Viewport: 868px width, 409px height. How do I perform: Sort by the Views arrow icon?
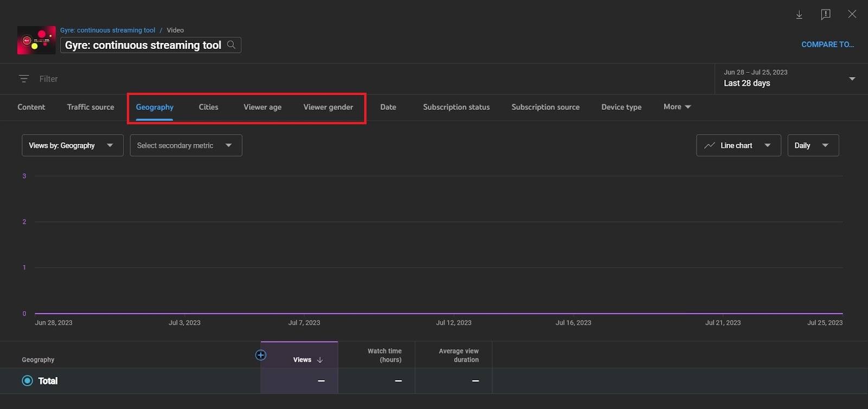(x=320, y=360)
